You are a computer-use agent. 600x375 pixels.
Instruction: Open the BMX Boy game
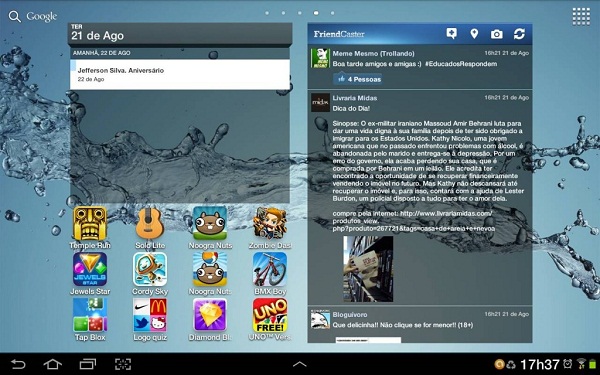coord(270,274)
